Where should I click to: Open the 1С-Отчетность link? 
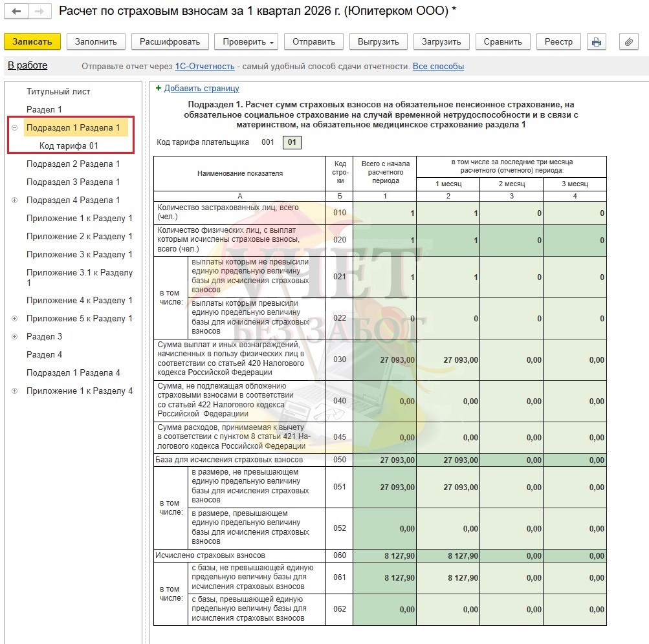tap(204, 67)
